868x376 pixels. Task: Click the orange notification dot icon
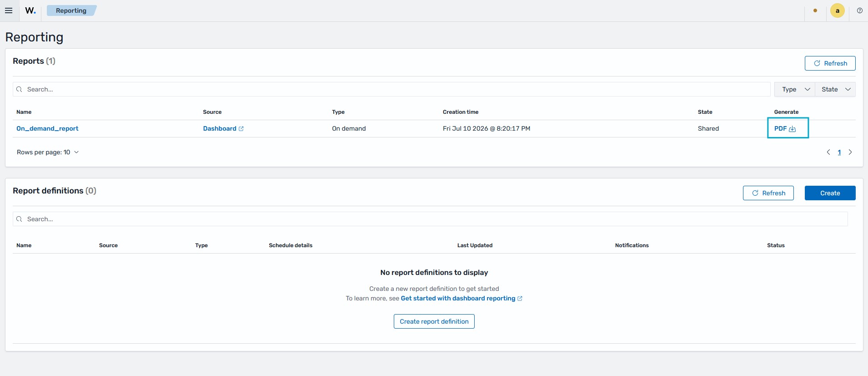[815, 10]
